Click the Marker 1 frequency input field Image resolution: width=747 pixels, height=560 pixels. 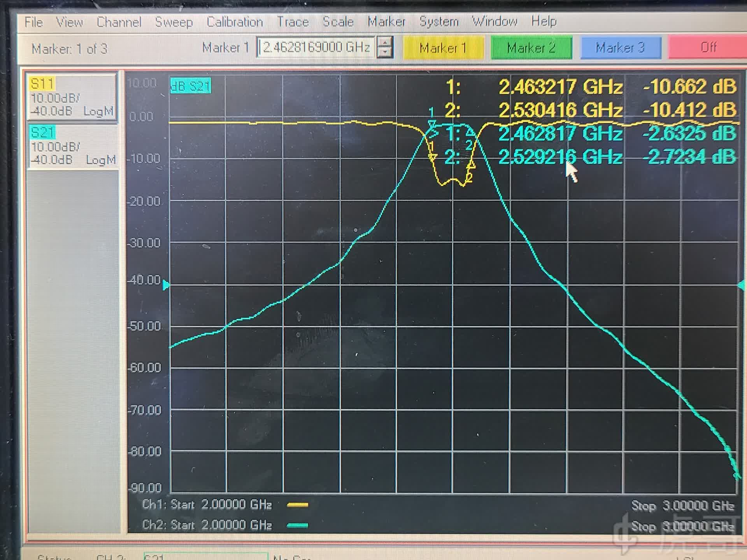316,47
